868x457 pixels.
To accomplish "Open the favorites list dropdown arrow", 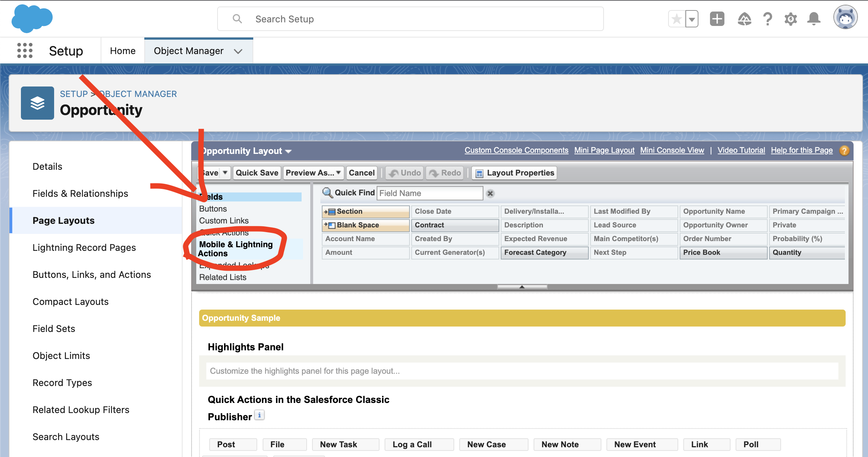I will point(692,19).
